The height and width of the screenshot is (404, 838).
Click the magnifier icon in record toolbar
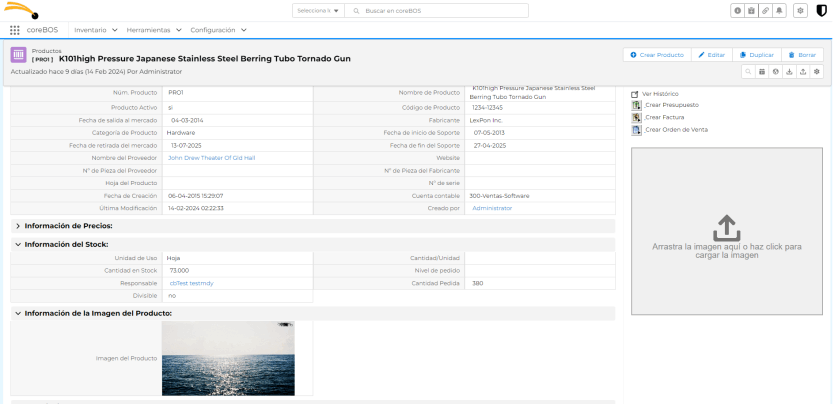coord(749,72)
